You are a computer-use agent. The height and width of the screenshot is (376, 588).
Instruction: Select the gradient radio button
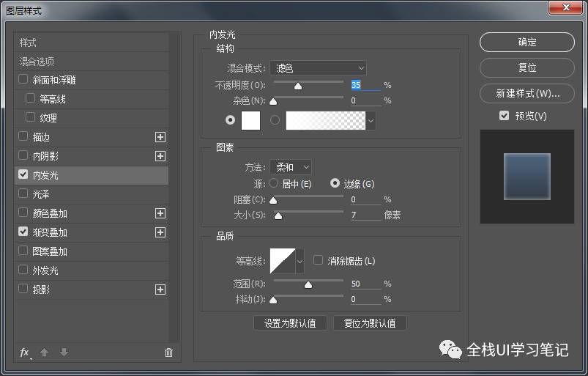pyautogui.click(x=275, y=120)
